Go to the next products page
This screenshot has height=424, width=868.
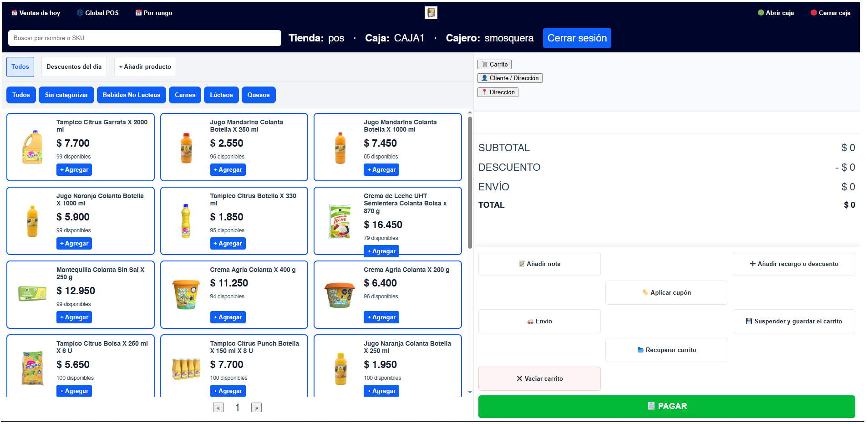[x=256, y=408]
